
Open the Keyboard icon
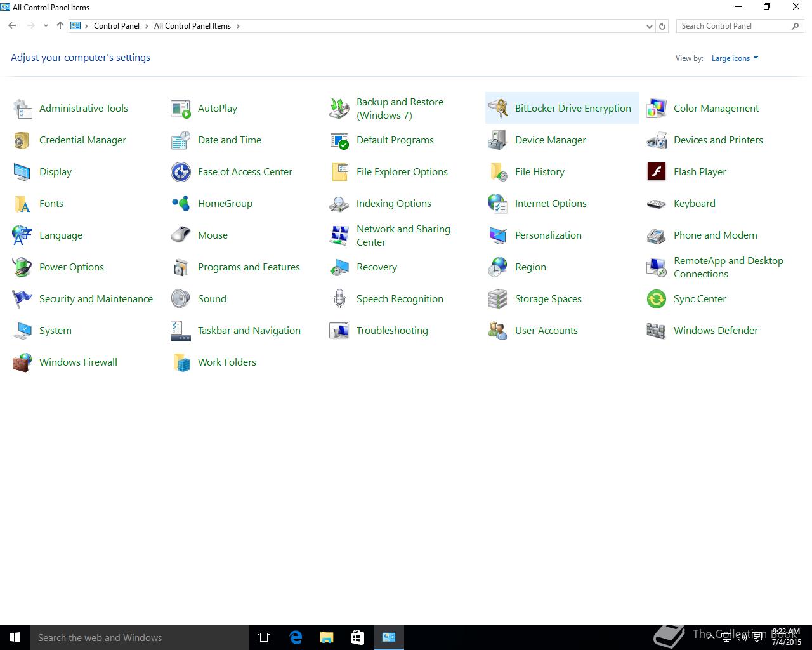(x=657, y=204)
